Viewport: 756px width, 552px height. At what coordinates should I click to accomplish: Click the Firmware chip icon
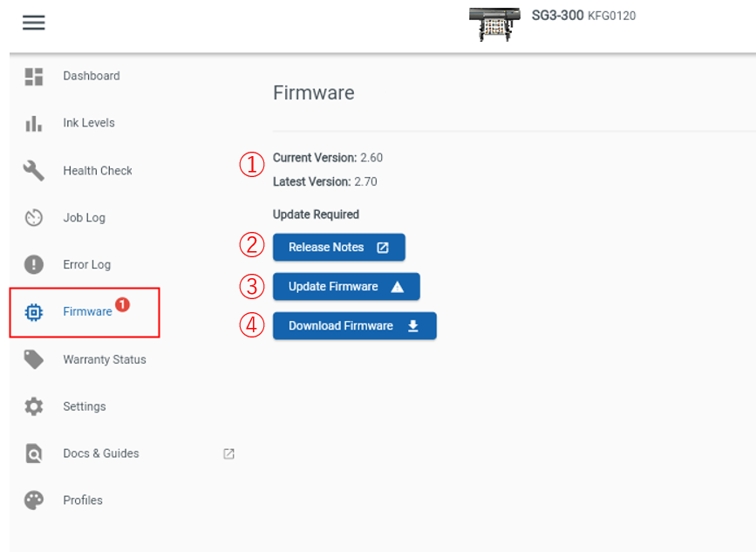coord(34,312)
